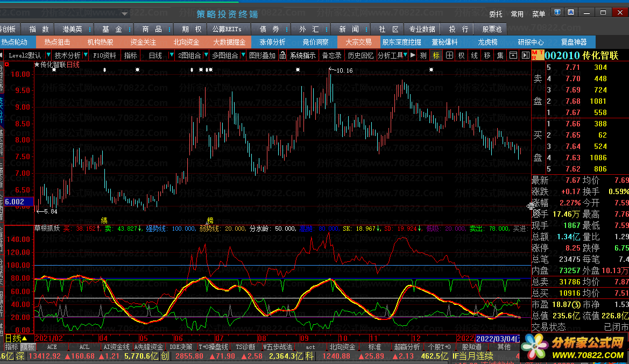The width and height of the screenshot is (629, 364).
Task: Click the F10资料 toolbar button
Action: coord(104,55)
